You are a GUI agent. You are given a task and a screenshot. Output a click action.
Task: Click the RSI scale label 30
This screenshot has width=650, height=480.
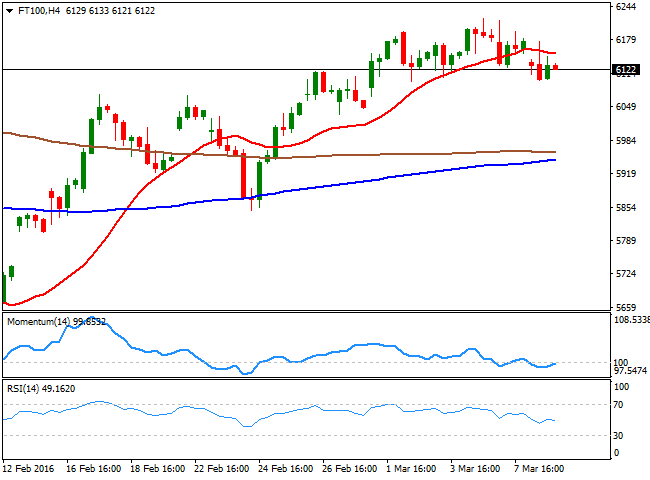click(x=618, y=435)
